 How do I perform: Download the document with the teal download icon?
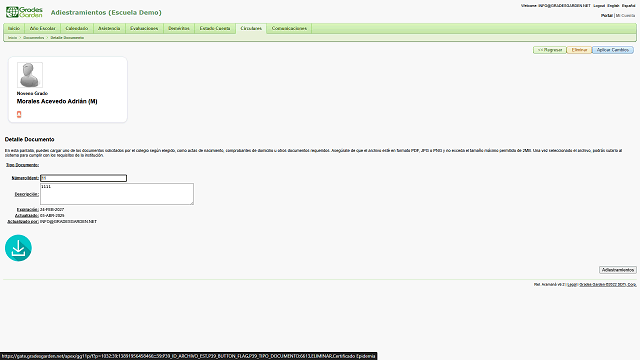click(18, 248)
